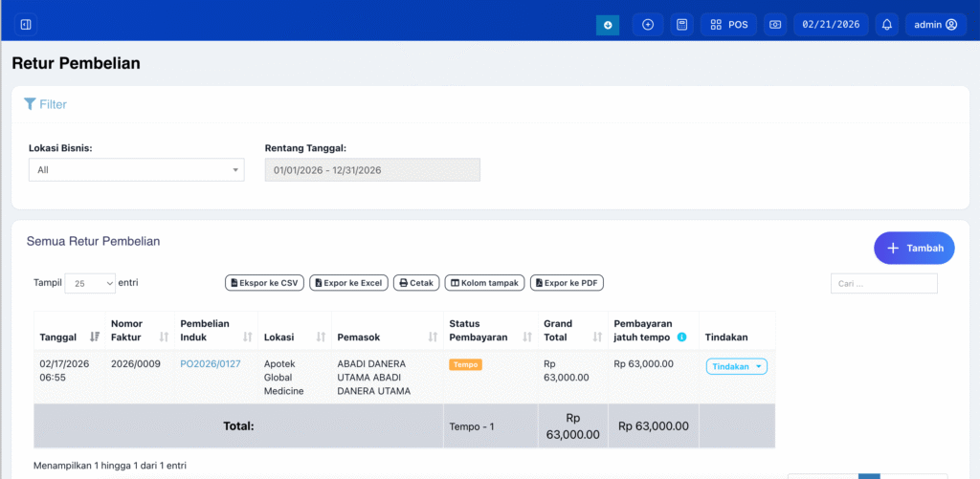Click the cash/money icon in header
The height and width of the screenshot is (479, 980).
(x=775, y=25)
